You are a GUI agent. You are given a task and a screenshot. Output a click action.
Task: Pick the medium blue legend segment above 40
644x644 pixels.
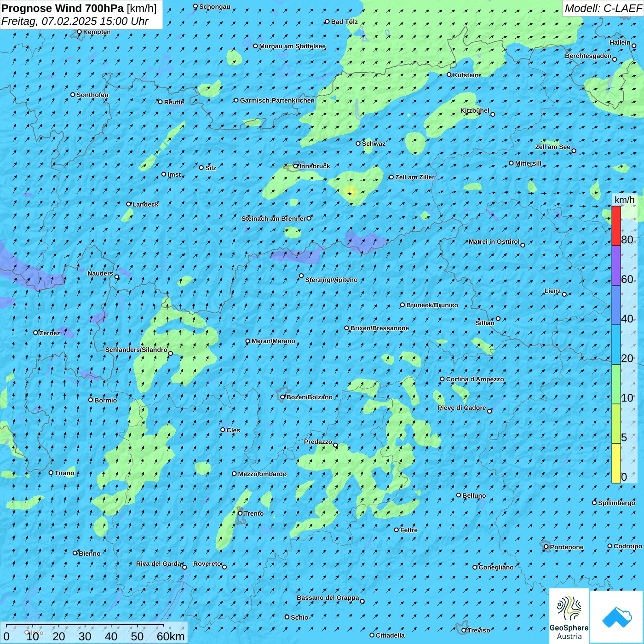(x=616, y=305)
